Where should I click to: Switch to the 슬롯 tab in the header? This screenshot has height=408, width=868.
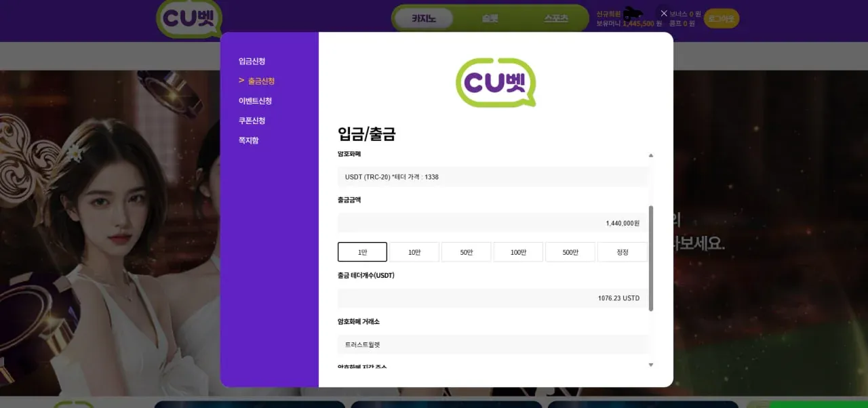click(x=490, y=19)
